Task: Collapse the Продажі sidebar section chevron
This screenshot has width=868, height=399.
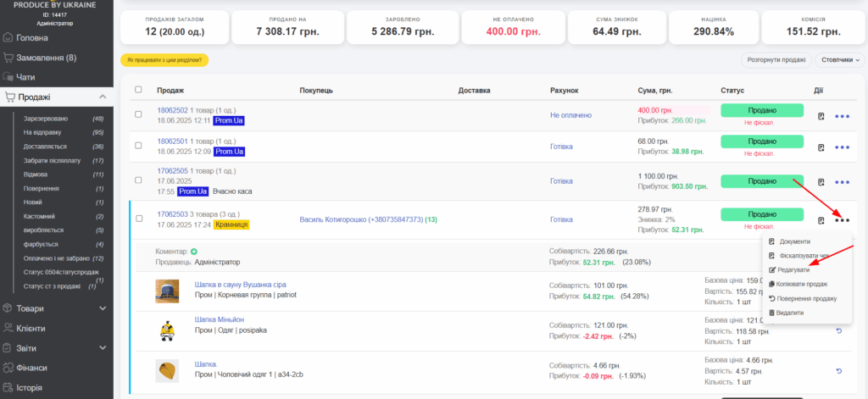Action: 103,97
